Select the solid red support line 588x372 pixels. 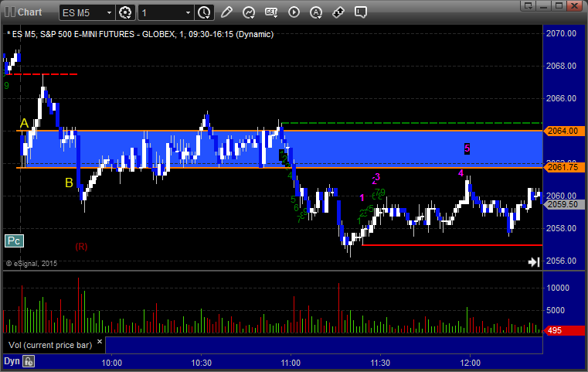click(452, 244)
